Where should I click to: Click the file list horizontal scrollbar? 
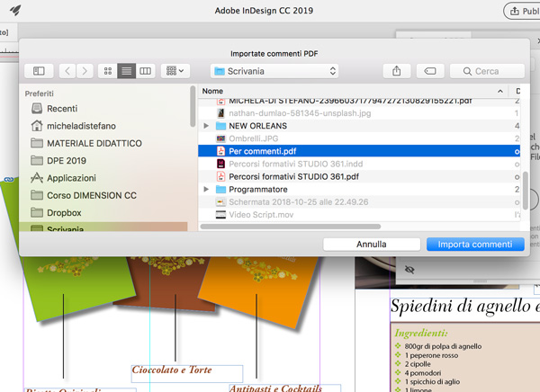pyautogui.click(x=291, y=227)
